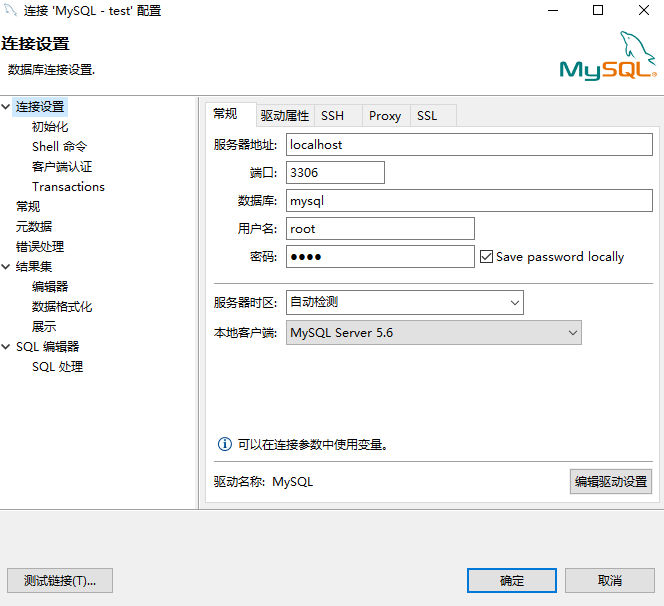The image size is (664, 606).
Task: Select Transactions in the tree
Action: [68, 187]
